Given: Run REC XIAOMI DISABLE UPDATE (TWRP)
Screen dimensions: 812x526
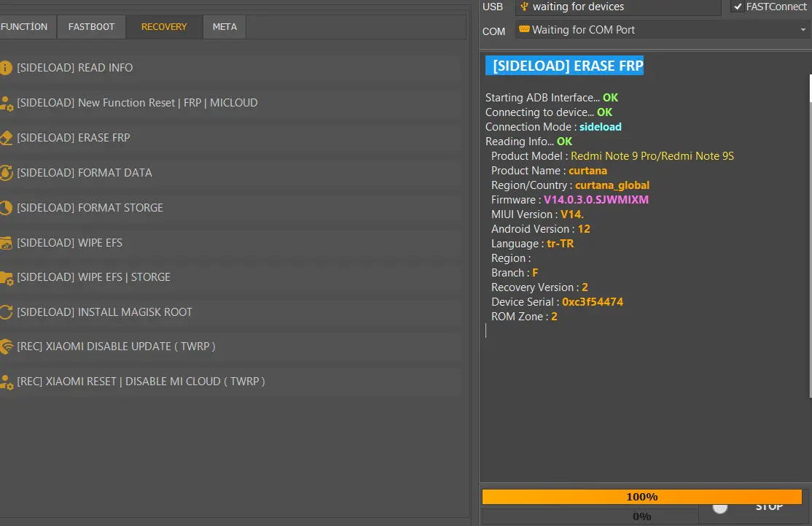Looking at the screenshot, I should click(230, 347).
